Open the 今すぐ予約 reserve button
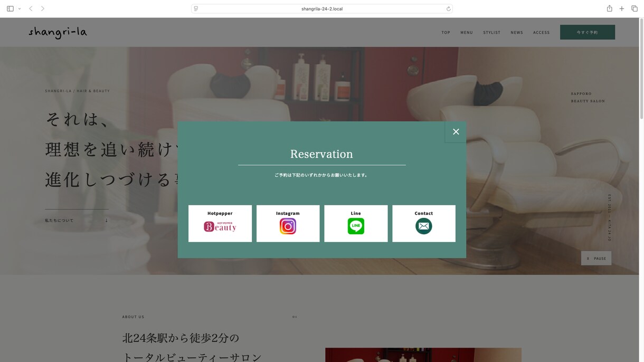 (x=588, y=32)
